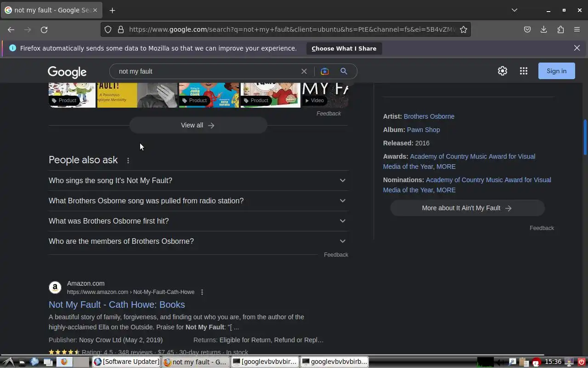588x368 pixels.
Task: Open the Video thumbnail in image strip
Action: coord(325,95)
